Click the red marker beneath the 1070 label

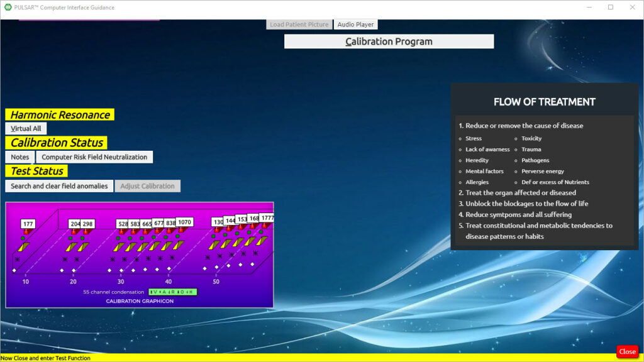point(182,230)
